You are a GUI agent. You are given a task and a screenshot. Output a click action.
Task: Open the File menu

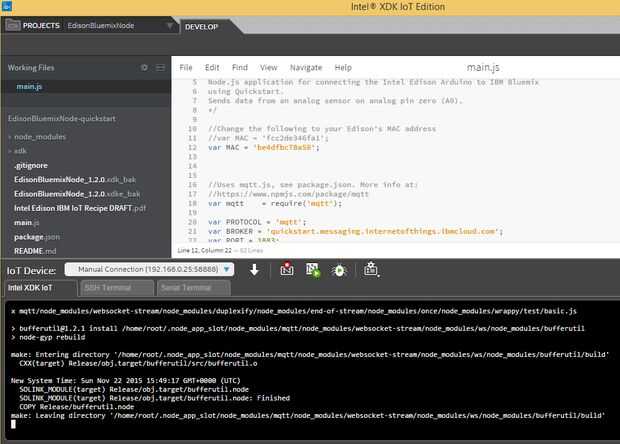pyautogui.click(x=186, y=68)
